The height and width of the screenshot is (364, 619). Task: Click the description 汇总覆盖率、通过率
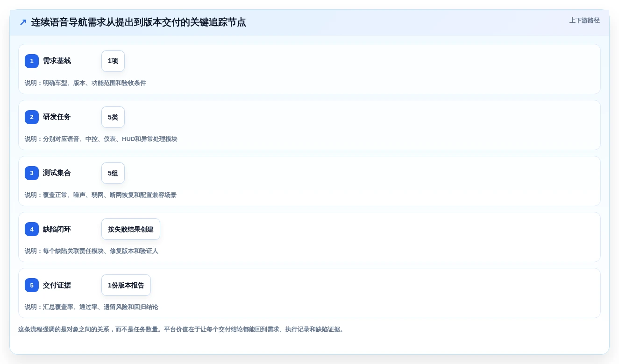pos(92,307)
